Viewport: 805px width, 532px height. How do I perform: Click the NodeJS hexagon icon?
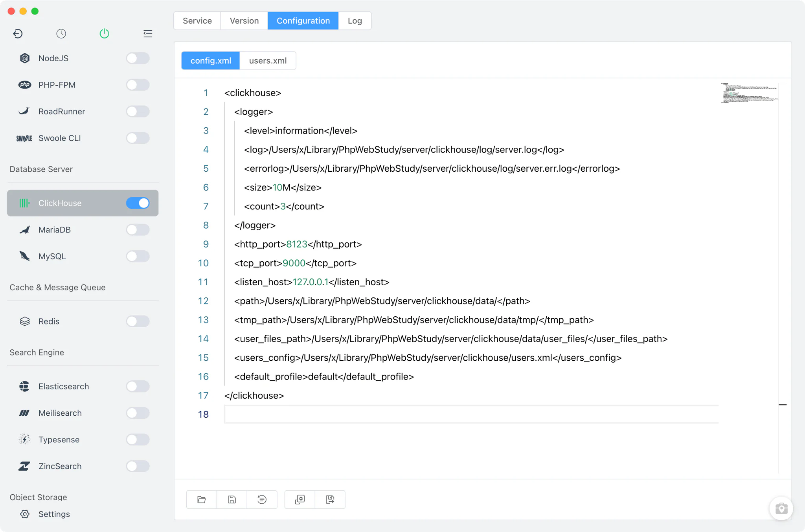point(25,58)
